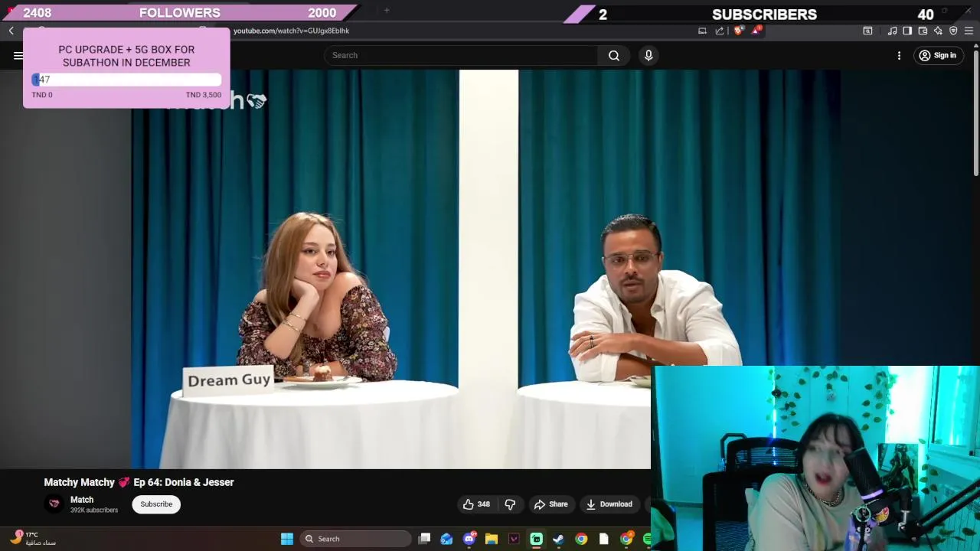980x551 pixels.
Task: Click the Windows taskbar Search box
Action: pyautogui.click(x=355, y=539)
